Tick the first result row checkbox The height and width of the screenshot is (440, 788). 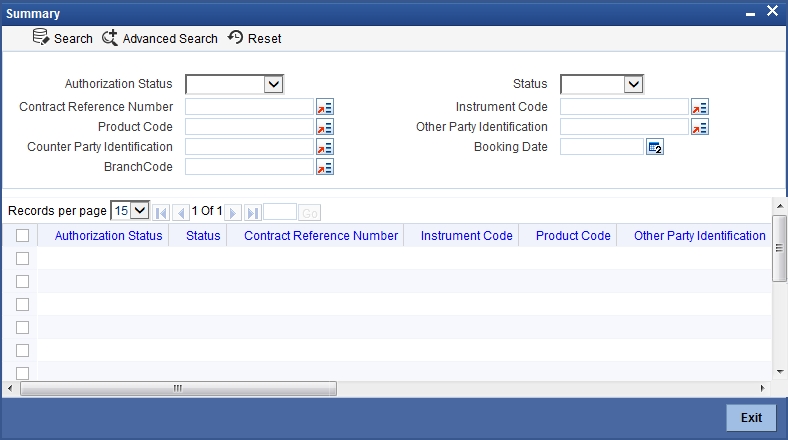23,259
